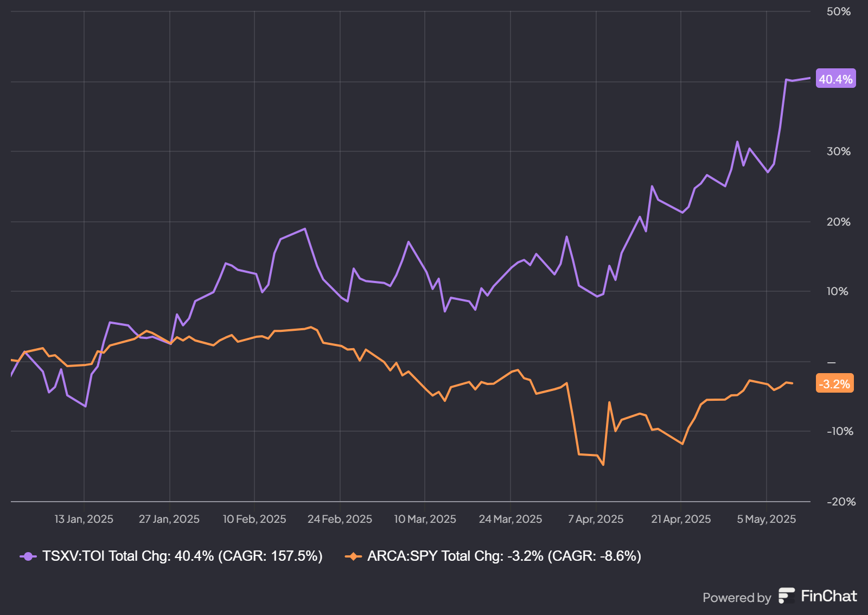Screen dimensions: 868x615
Task: Click the 50% y-axis label
Action: point(838,11)
